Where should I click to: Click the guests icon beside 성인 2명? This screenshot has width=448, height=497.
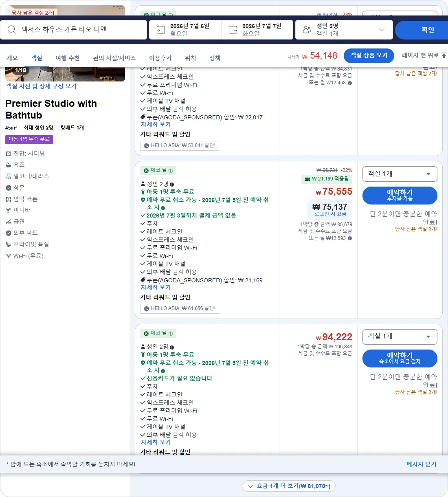(x=307, y=29)
